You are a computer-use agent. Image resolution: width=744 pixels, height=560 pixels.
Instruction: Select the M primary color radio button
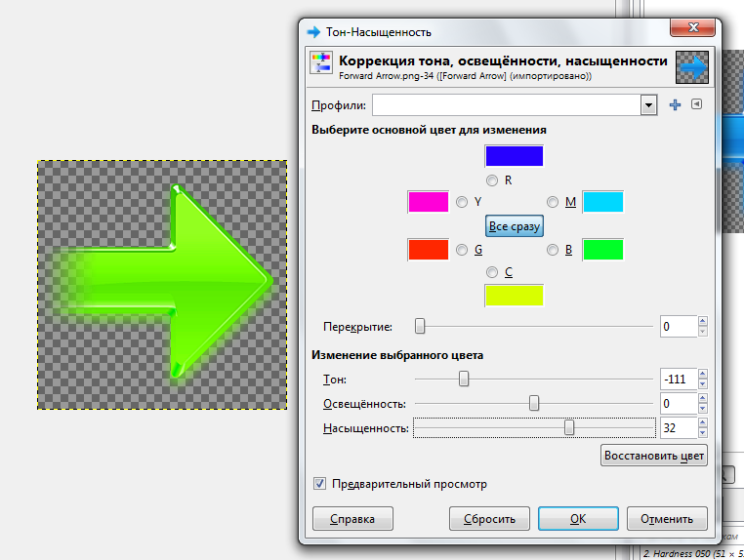coord(553,203)
